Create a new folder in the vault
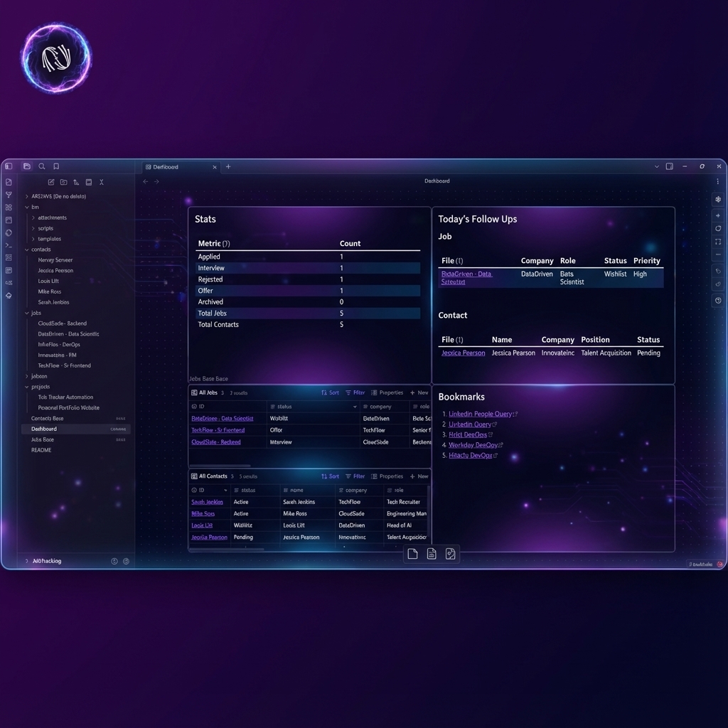The image size is (728, 728). pyautogui.click(x=64, y=182)
